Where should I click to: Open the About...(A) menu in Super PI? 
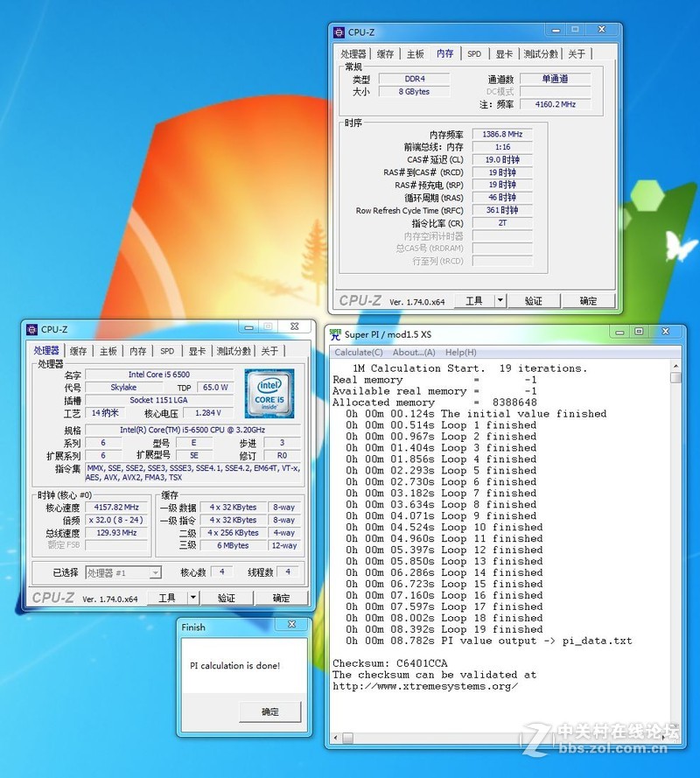414,352
